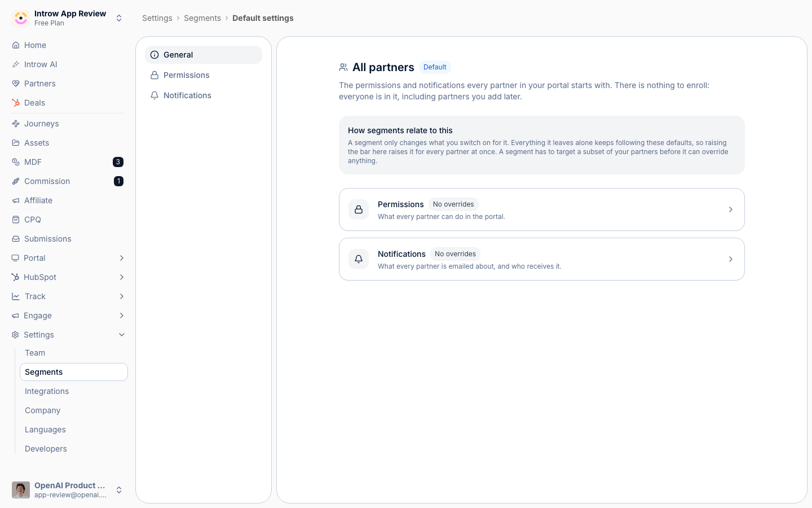Click the All partners people icon
This screenshot has height=508, width=812.
click(x=343, y=67)
